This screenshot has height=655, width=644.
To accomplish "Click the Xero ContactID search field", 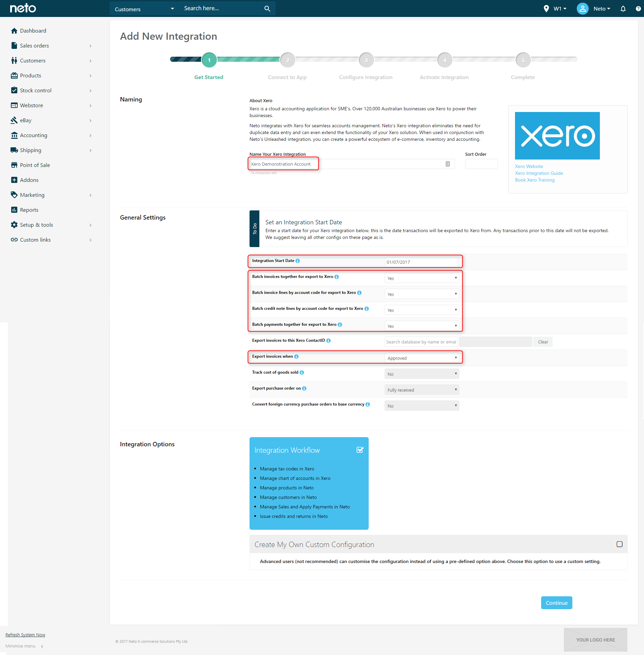I will [x=421, y=342].
